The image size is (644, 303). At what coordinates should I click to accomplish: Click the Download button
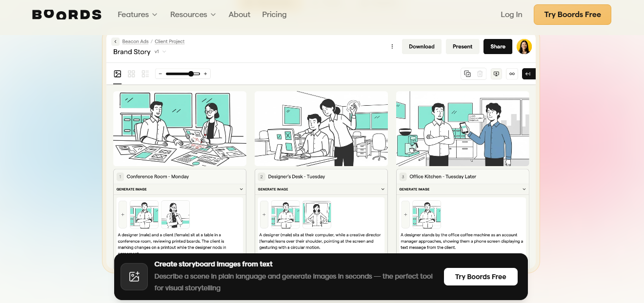tap(422, 47)
